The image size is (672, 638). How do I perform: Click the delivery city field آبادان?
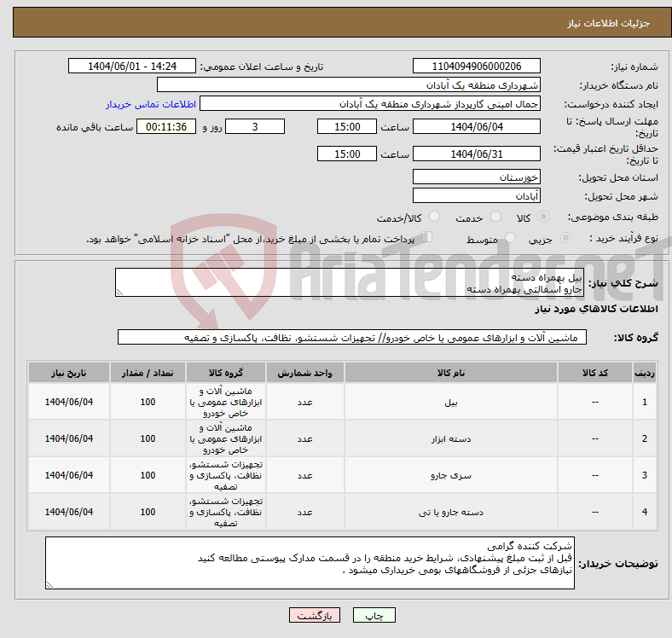click(x=476, y=195)
